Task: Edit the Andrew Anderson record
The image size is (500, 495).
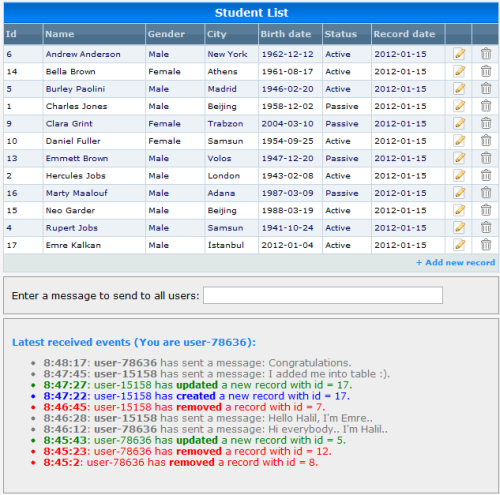Action: coord(459,54)
